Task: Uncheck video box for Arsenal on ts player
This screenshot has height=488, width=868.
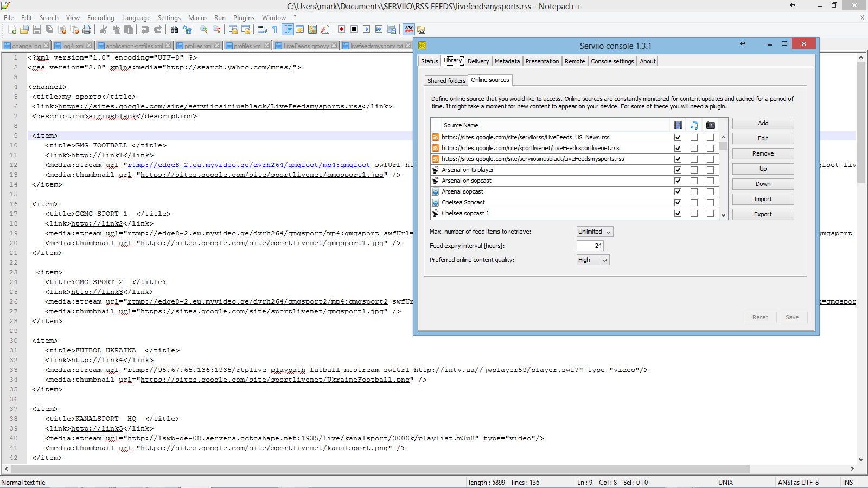Action: [678, 170]
